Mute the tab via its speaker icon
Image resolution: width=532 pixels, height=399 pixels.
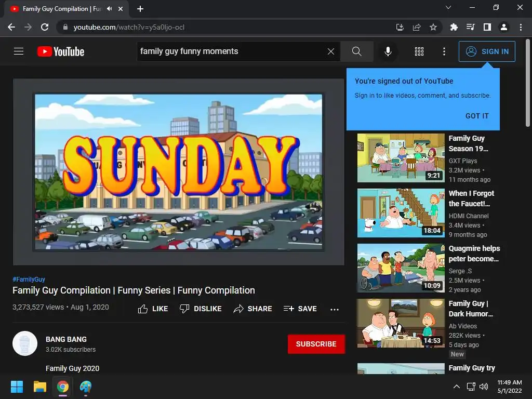109,9
